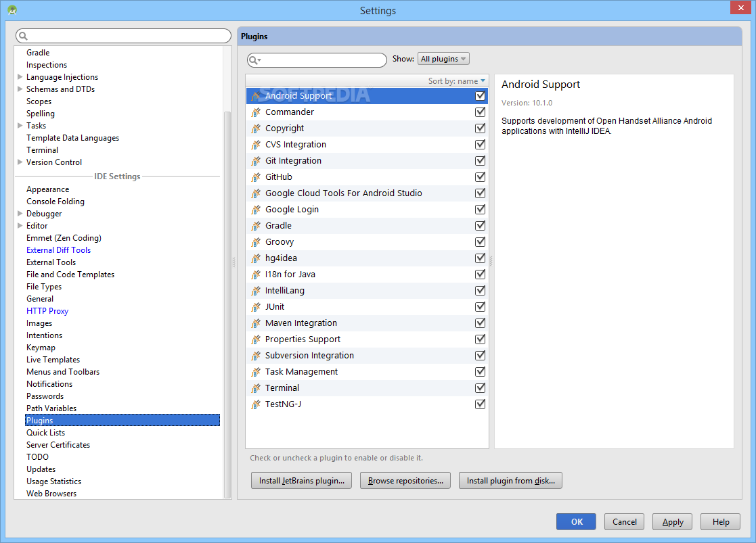Click the Google Cloud Tools plugin icon
756x543 pixels.
tap(256, 193)
